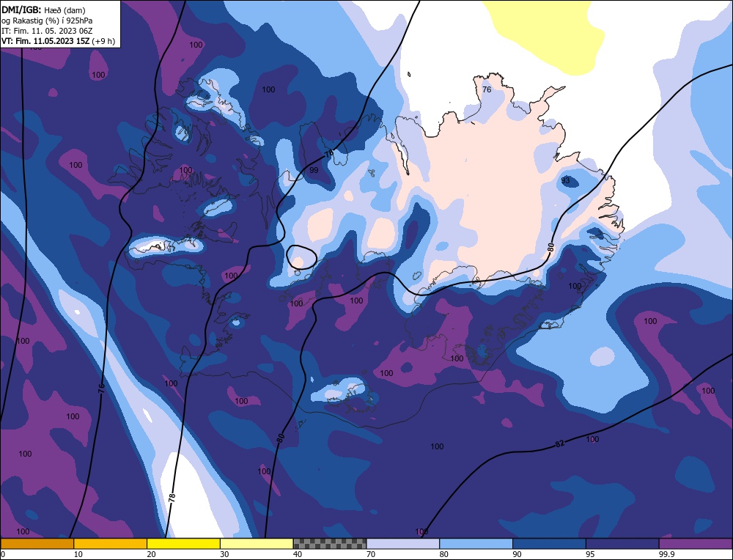Click the legend label "70"

371,554
